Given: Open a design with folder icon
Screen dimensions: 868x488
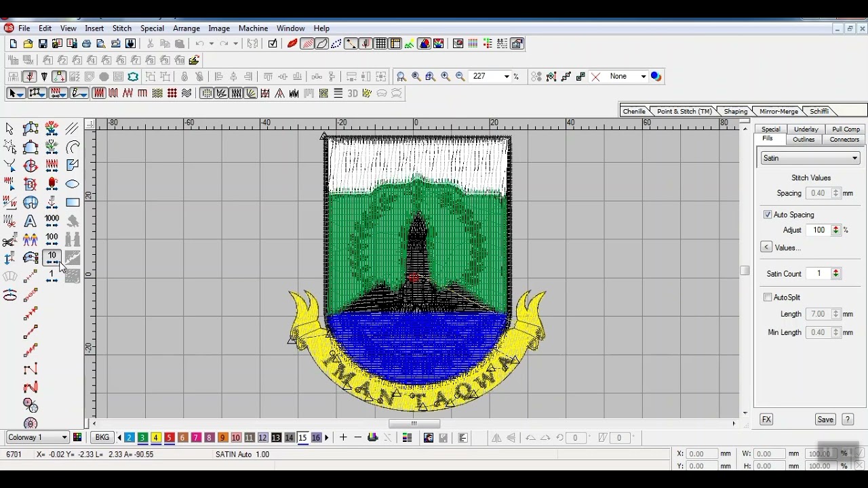Looking at the screenshot, I should [x=28, y=44].
